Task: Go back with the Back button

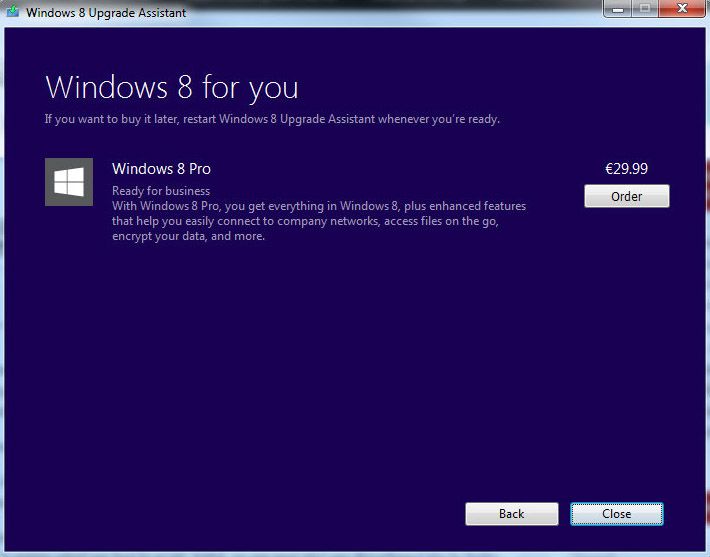Action: click(x=512, y=514)
